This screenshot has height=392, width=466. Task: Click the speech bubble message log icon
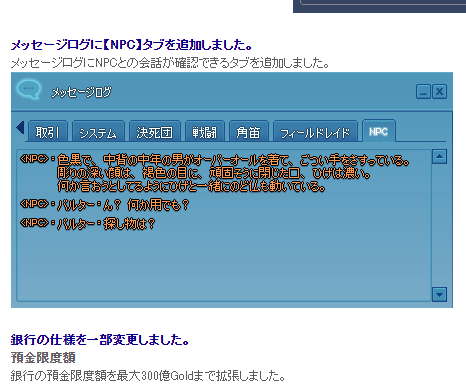(29, 89)
